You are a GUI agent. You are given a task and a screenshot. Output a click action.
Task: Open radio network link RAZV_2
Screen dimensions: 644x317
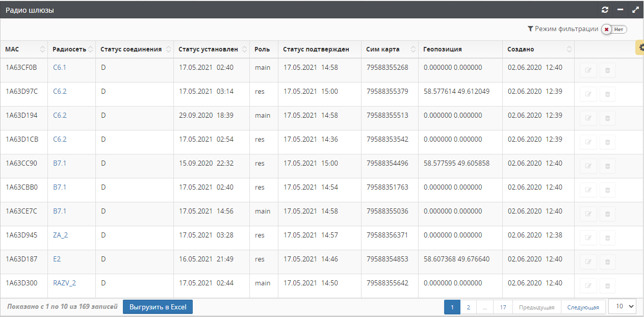pos(64,283)
